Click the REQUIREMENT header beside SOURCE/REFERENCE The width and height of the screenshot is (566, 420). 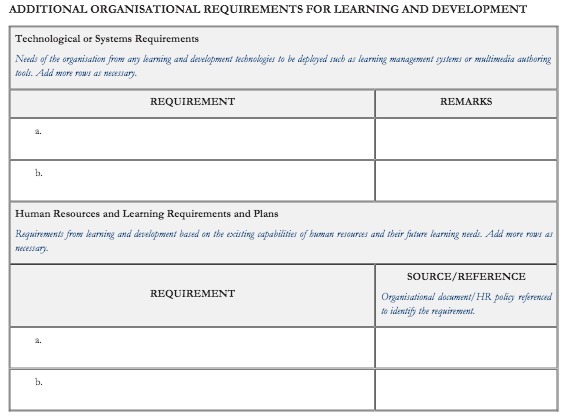click(x=192, y=294)
